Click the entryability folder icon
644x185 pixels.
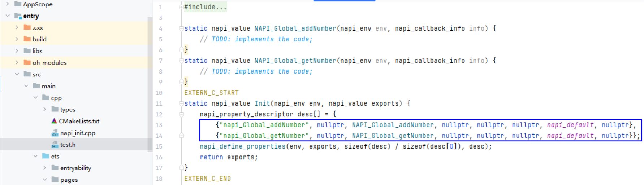pos(55,168)
